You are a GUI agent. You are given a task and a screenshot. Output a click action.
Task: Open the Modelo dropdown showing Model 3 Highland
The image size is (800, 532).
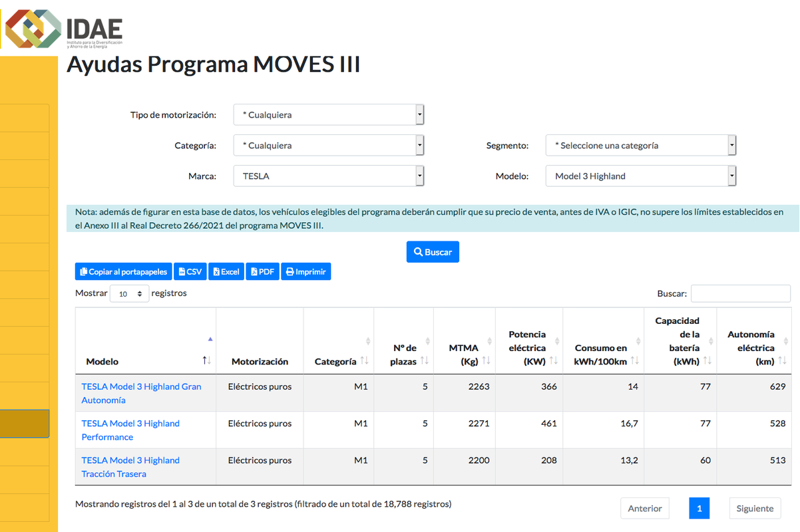pos(641,176)
